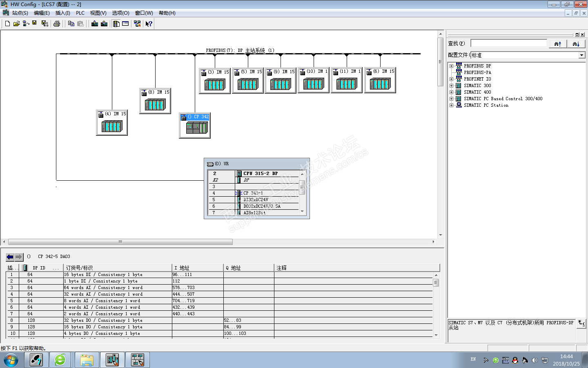Select PROFIBUS-PA in the catalog tree
Screen dimensions: 588x368
(x=477, y=72)
